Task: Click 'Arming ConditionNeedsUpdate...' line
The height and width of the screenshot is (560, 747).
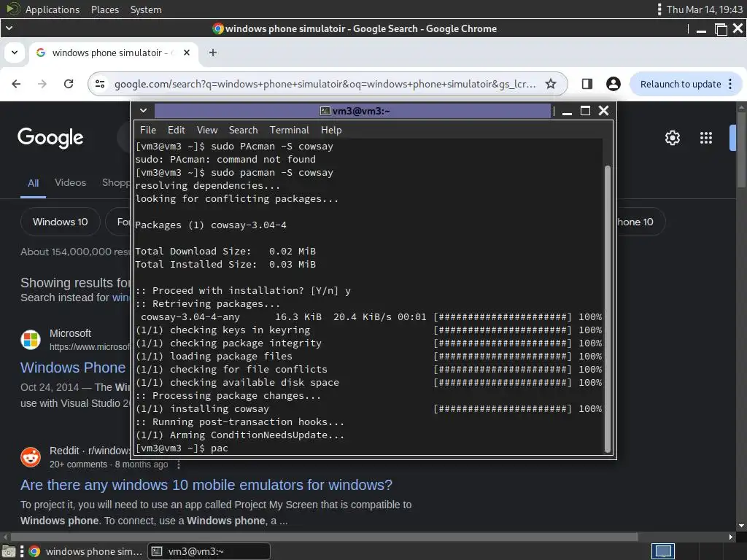Action: 240,435
